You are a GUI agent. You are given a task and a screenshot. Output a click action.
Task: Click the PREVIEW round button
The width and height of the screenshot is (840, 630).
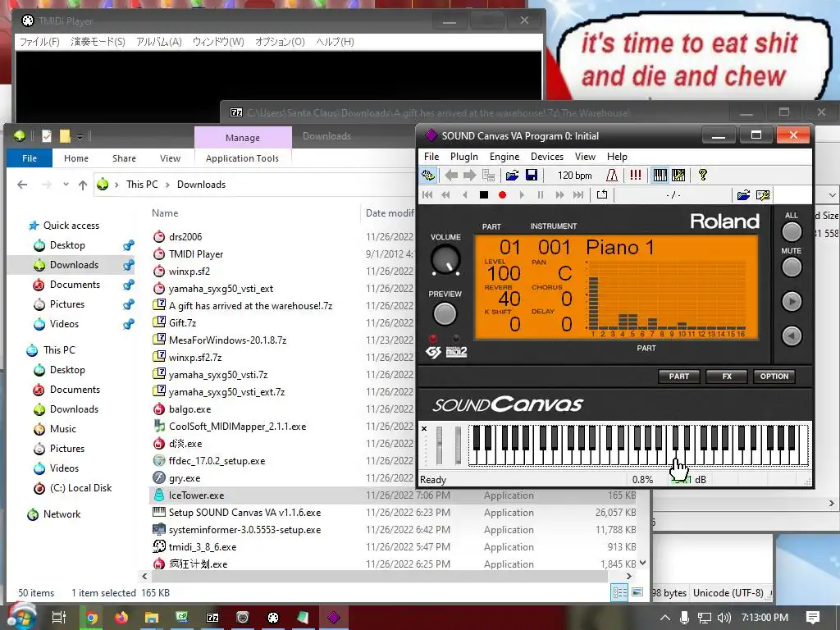(x=445, y=314)
